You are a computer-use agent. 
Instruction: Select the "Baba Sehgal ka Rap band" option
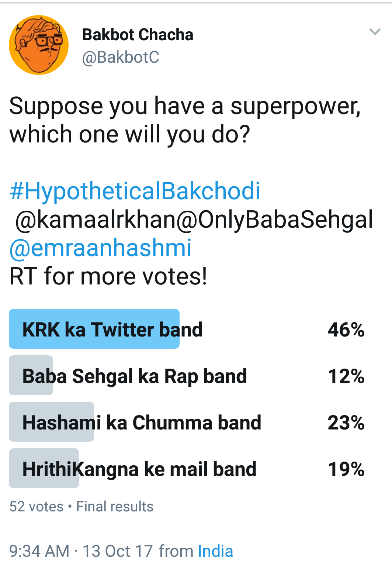pos(135,376)
